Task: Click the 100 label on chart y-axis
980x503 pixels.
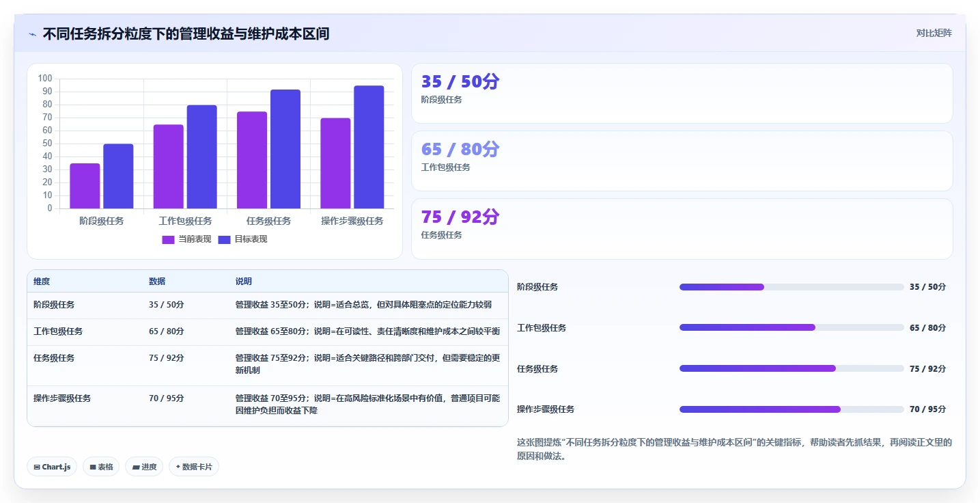Action: tap(45, 79)
